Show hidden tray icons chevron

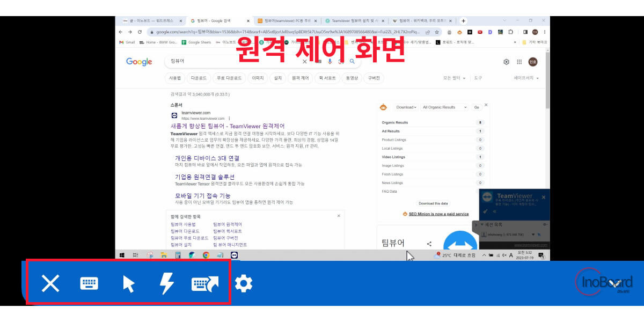pos(484,255)
